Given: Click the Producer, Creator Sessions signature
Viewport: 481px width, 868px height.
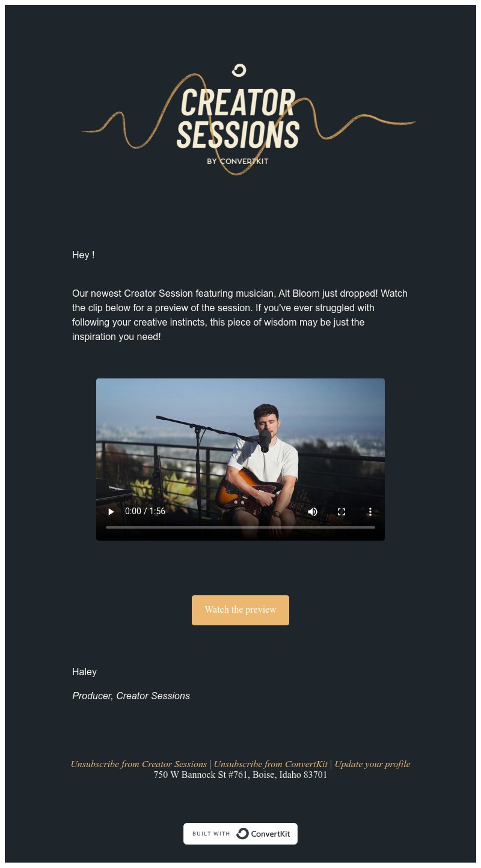Looking at the screenshot, I should pos(131,696).
